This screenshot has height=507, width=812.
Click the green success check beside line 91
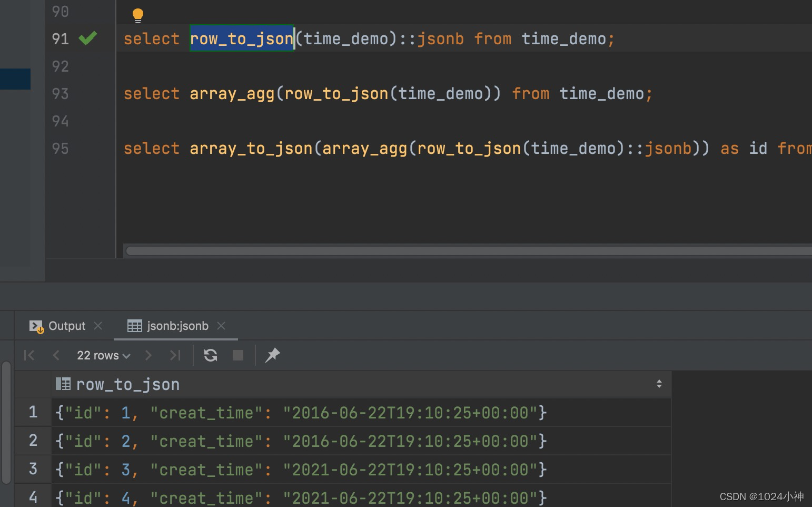point(87,38)
